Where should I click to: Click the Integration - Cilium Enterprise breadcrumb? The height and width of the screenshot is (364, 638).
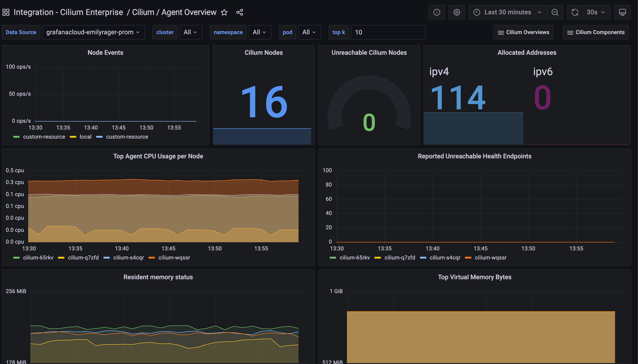(68, 12)
